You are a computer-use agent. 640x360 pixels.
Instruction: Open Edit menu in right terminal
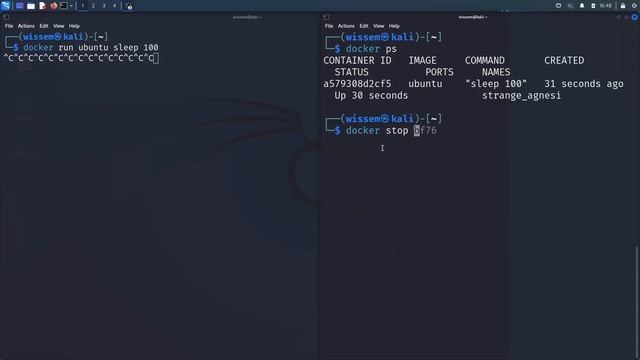364,26
